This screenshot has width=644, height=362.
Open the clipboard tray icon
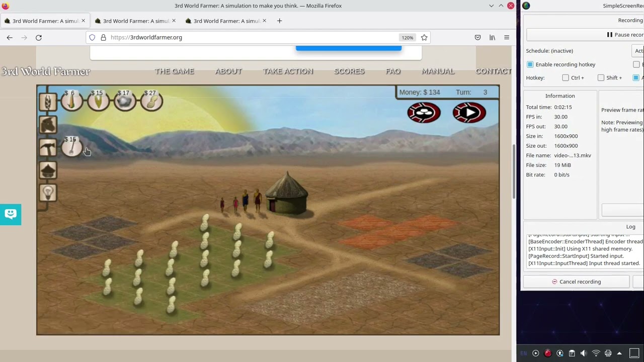click(572, 353)
